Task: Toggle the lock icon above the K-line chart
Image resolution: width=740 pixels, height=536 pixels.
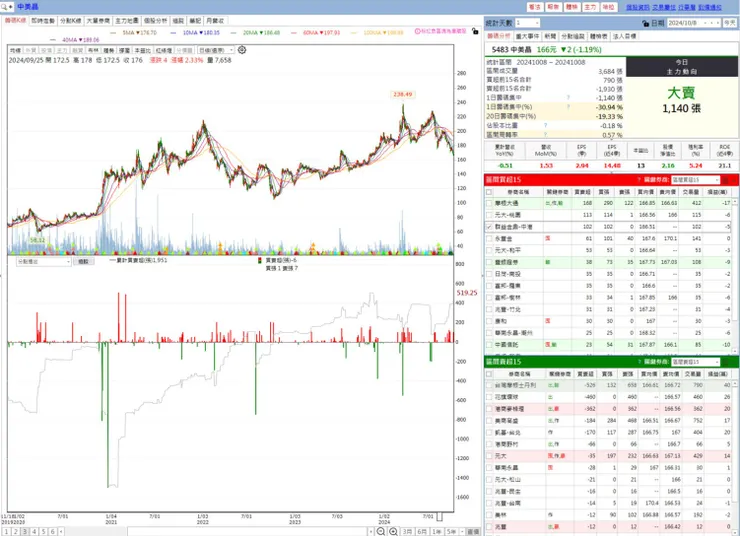Action: (475, 31)
